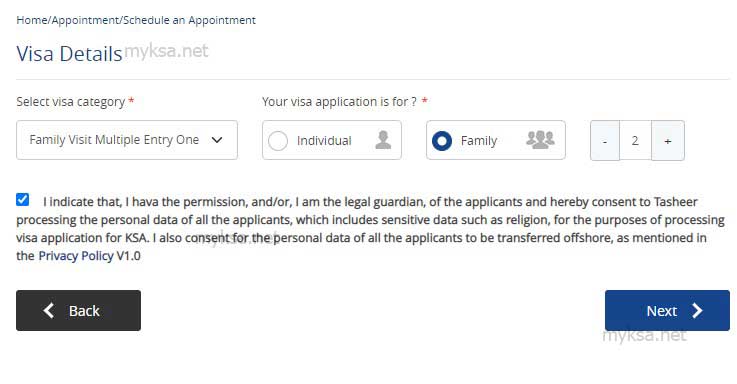Increase applicant count with plus button
Image resolution: width=737 pixels, height=384 pixels.
(668, 141)
